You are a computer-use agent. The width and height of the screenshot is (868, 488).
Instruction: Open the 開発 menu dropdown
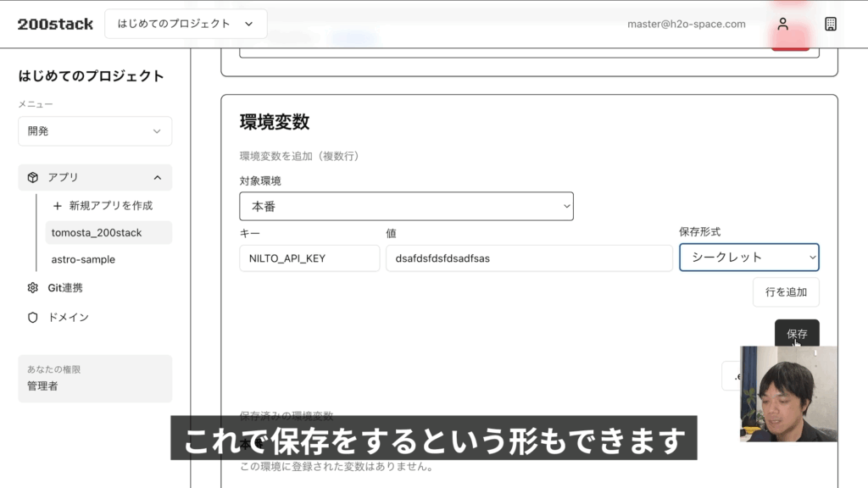click(x=95, y=131)
